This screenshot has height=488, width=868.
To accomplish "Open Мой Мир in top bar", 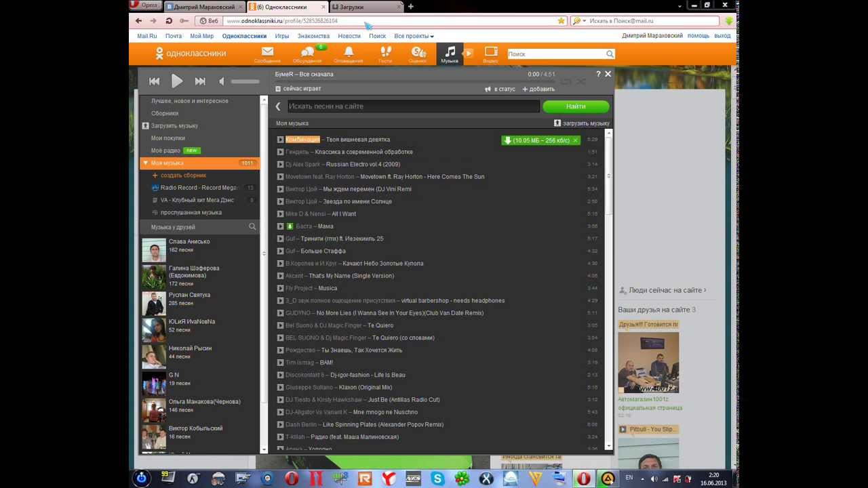I will tap(201, 36).
